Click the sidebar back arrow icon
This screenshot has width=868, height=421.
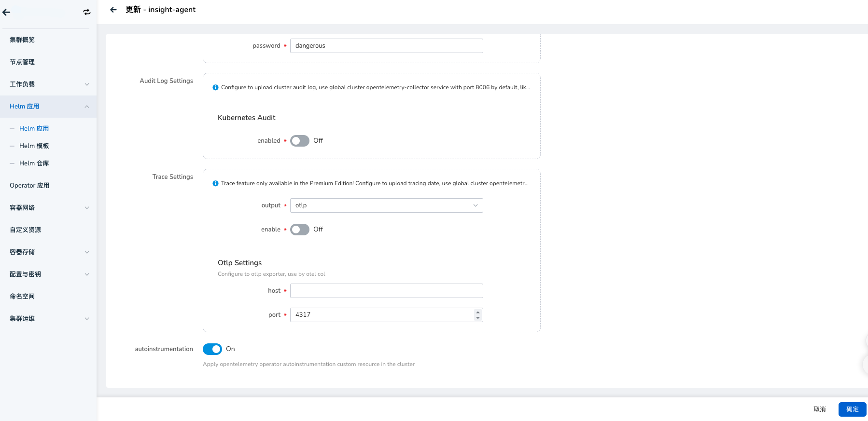point(6,13)
